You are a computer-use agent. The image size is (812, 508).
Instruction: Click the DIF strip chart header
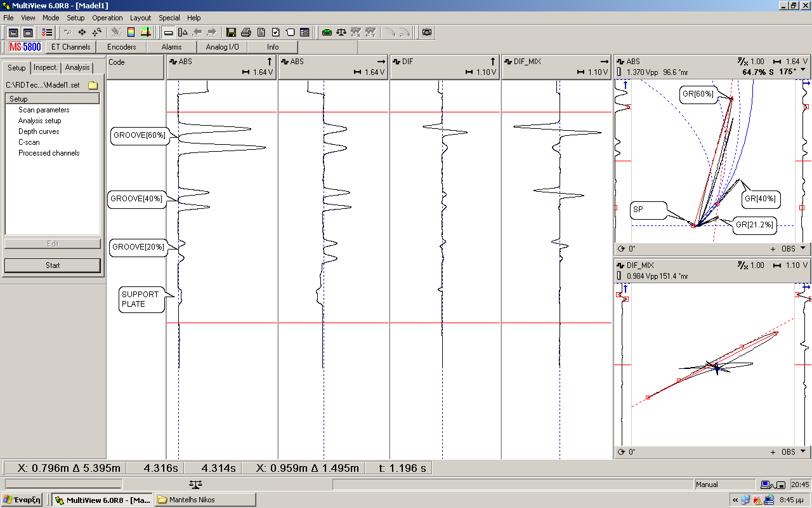pos(445,67)
